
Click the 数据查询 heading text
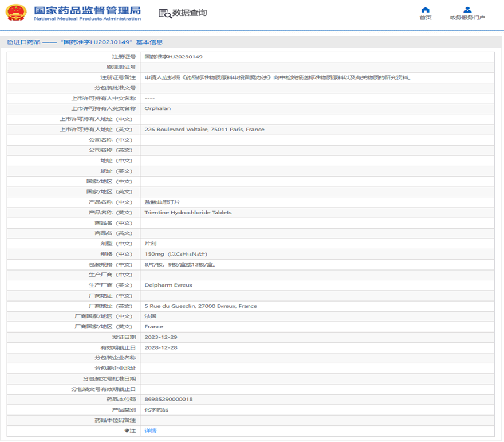click(x=190, y=13)
